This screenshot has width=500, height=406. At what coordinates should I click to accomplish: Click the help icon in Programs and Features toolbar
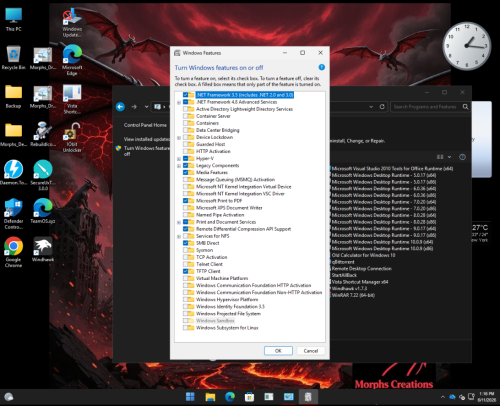(x=462, y=157)
